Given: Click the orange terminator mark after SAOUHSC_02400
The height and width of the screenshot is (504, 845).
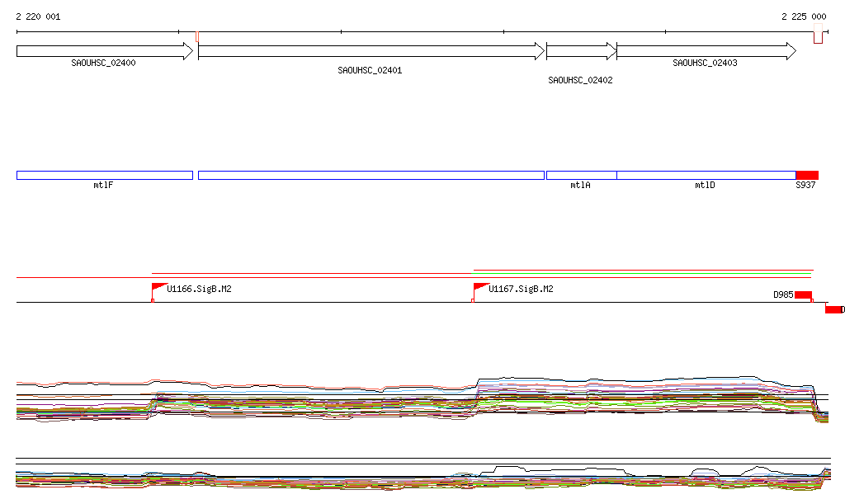Looking at the screenshot, I should 197,36.
